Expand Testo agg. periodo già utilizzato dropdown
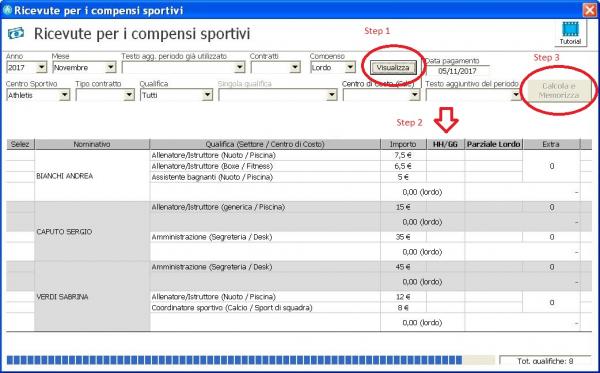600x373 pixels. [x=240, y=68]
